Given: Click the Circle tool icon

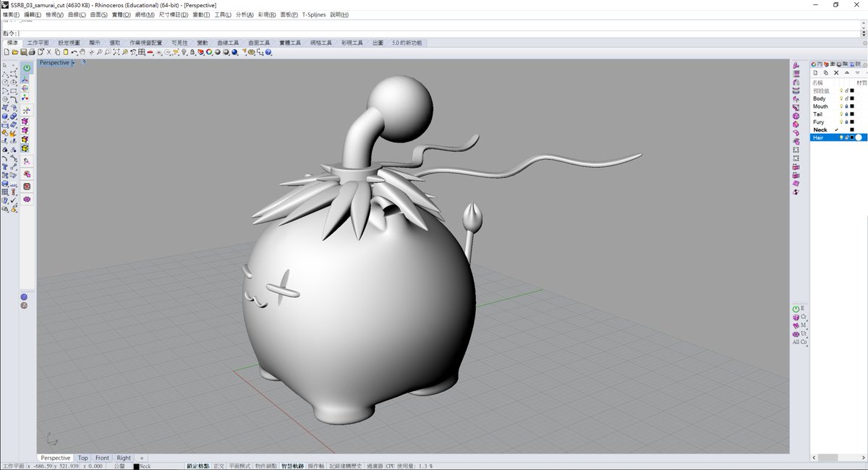Looking at the screenshot, I should click(5, 82).
